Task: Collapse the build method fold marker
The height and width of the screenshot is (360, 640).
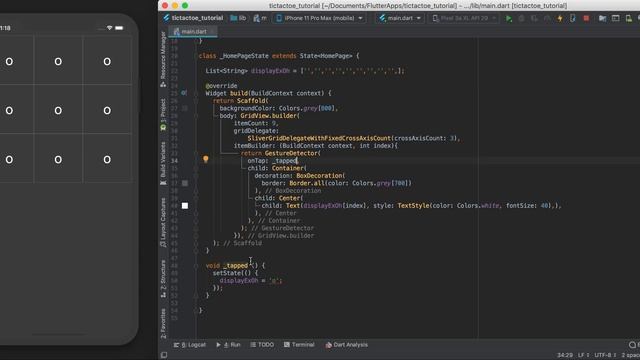Action: [196, 93]
